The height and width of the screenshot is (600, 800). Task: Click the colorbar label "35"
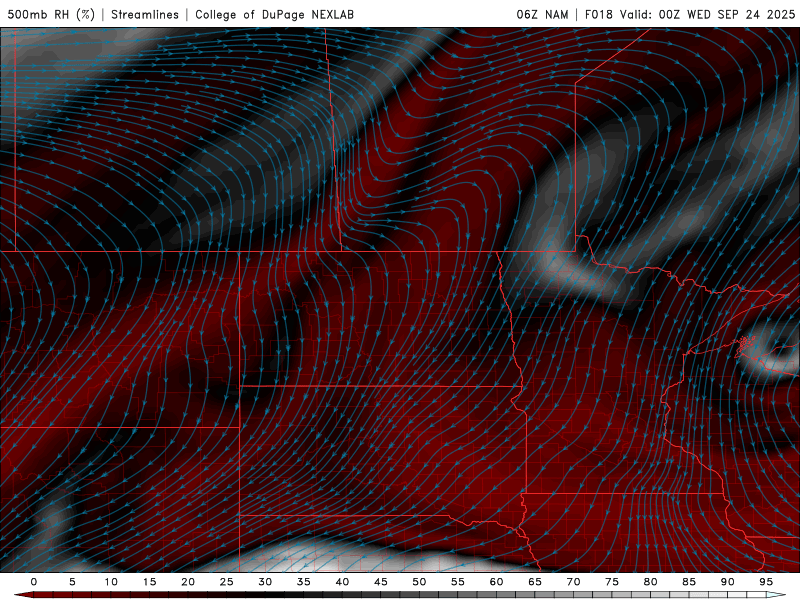(303, 582)
